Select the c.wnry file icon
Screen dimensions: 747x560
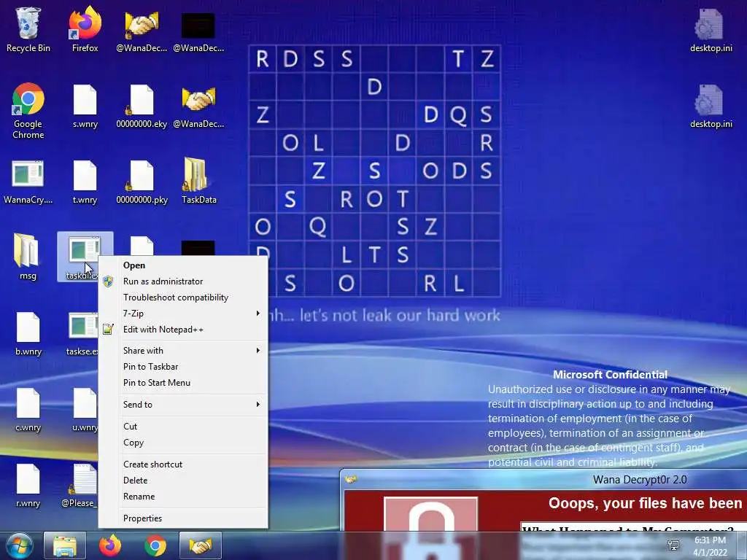pyautogui.click(x=28, y=410)
